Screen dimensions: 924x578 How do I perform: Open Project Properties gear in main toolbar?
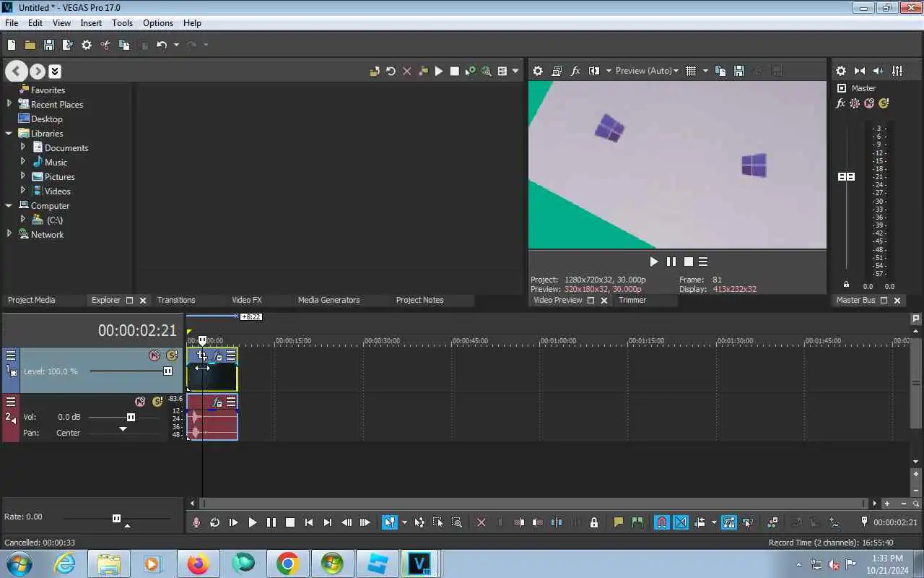point(87,45)
